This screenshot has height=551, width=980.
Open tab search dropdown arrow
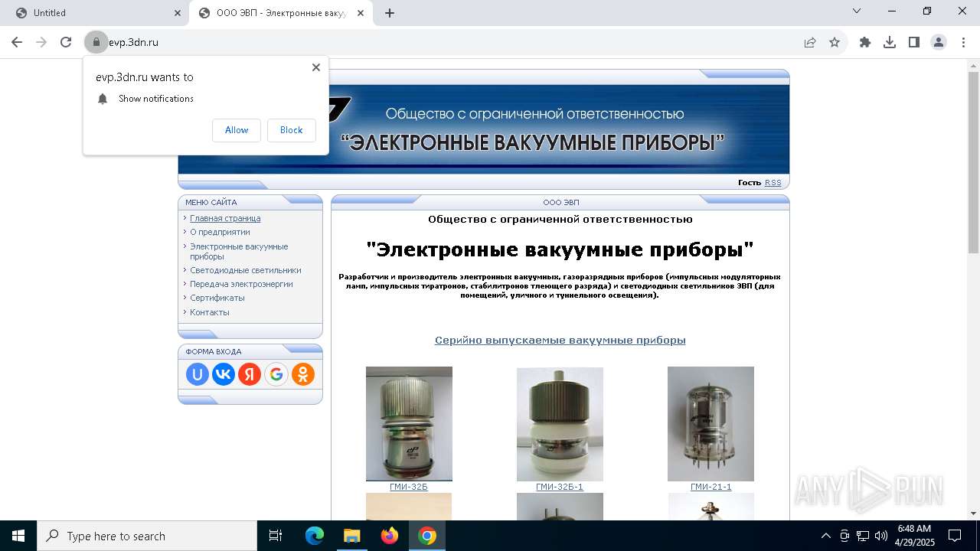click(x=857, y=11)
